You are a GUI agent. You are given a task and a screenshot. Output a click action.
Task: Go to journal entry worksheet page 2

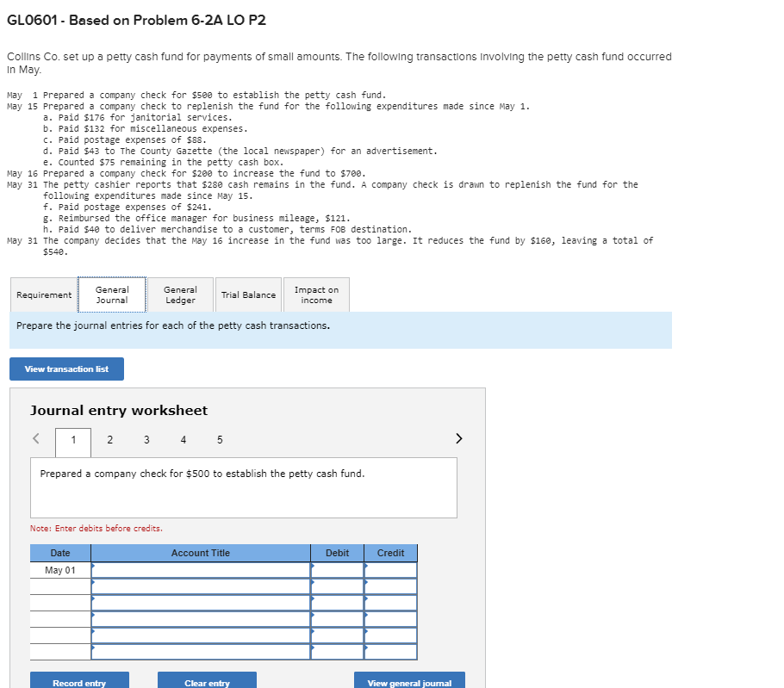tap(109, 439)
